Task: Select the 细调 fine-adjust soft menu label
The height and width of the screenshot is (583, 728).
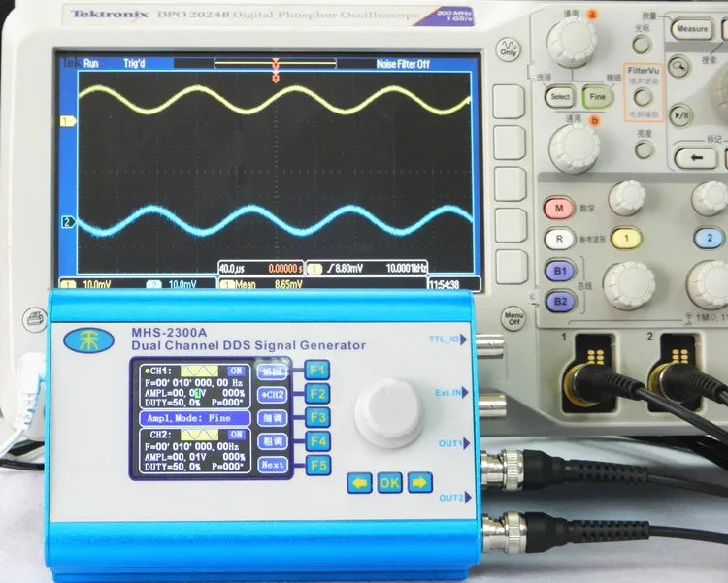Action: 273,418
